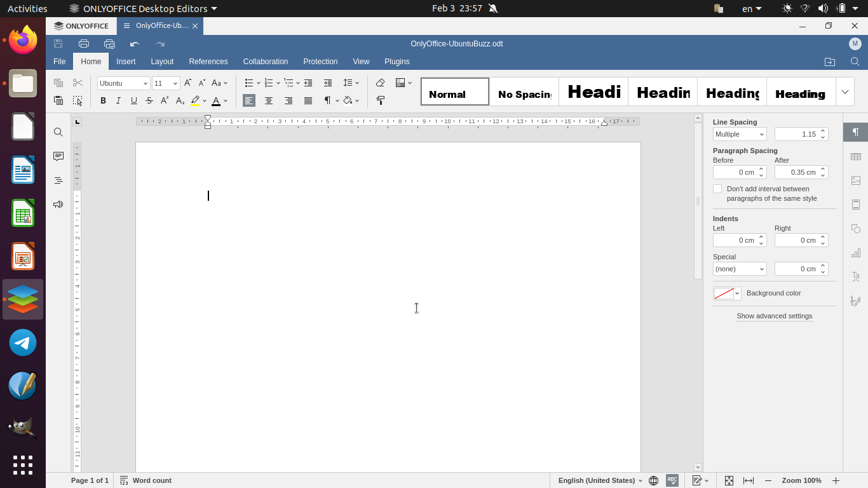Zoom out with minus button
The image size is (868, 488).
pyautogui.click(x=768, y=480)
